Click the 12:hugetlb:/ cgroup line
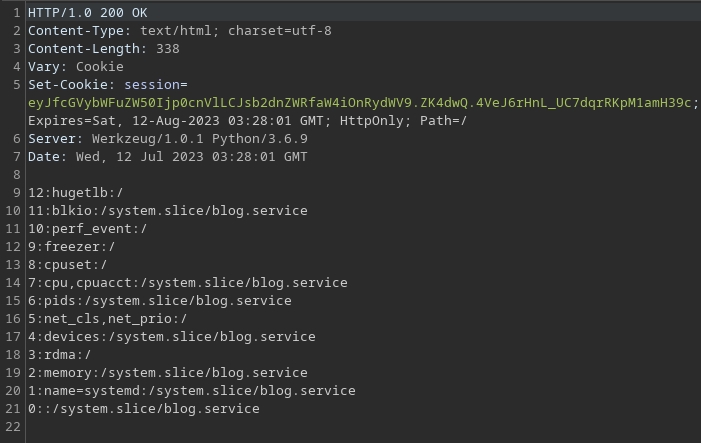 point(75,193)
